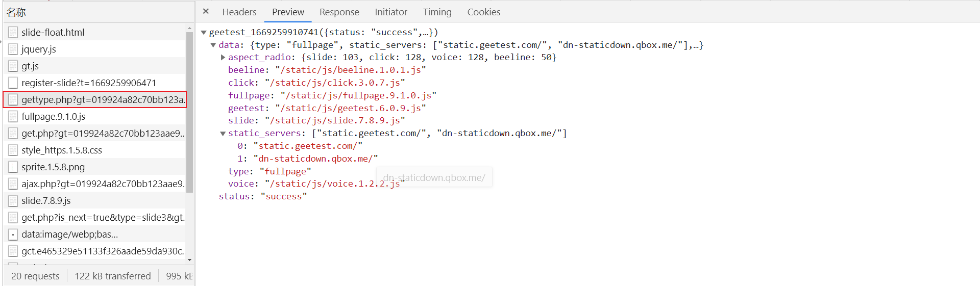Click the image icon of sprite.1.5.8.png

click(x=13, y=167)
